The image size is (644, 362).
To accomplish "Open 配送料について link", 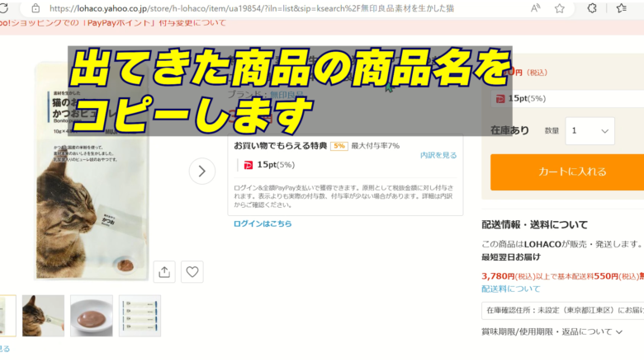I will [511, 289].
